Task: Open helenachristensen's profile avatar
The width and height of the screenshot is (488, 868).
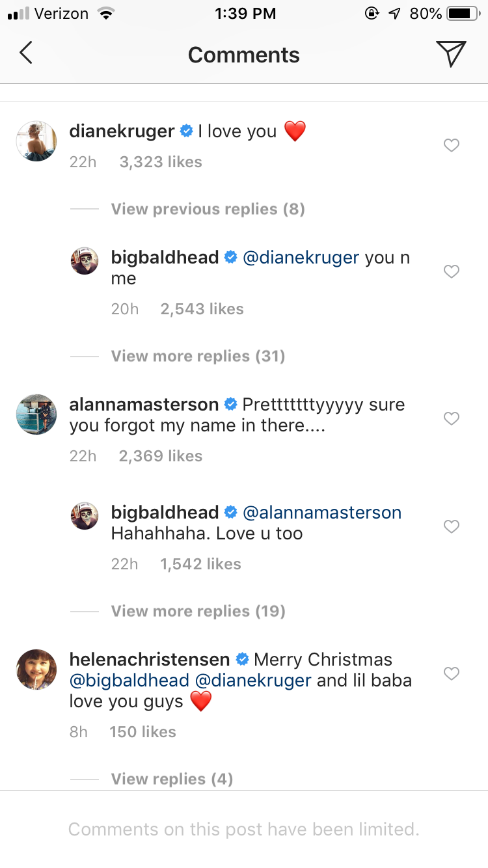Action: (x=36, y=669)
